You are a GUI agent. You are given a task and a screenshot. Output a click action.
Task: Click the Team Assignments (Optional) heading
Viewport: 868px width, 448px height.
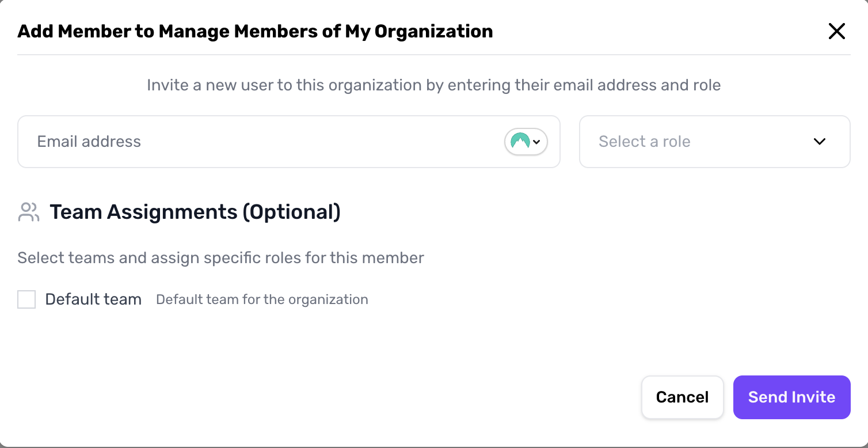tap(195, 212)
